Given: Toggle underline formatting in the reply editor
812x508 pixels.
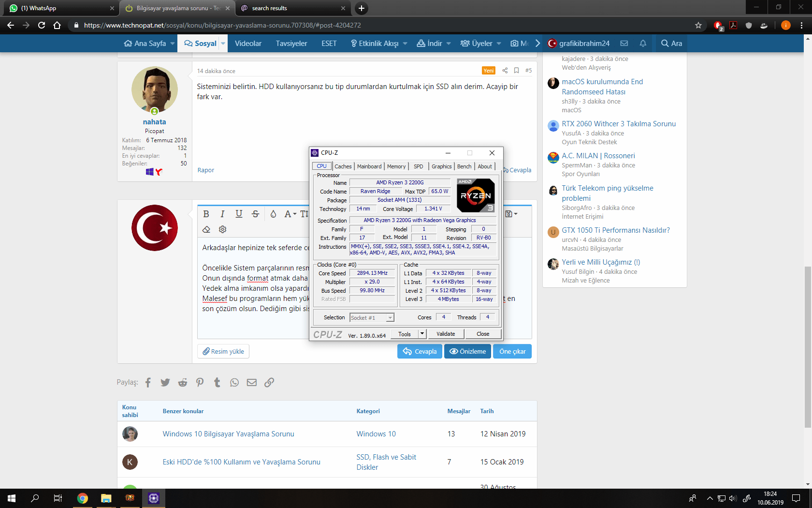Looking at the screenshot, I should click(239, 214).
